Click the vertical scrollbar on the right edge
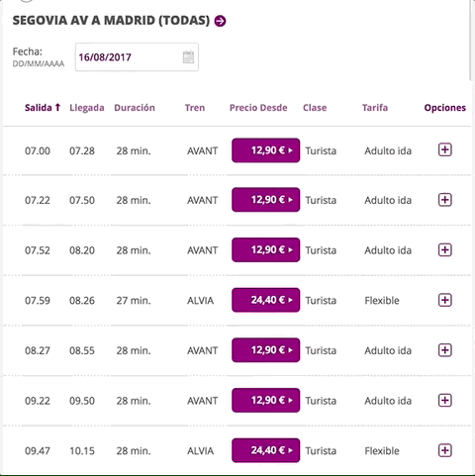This screenshot has height=476, width=475. point(471,40)
